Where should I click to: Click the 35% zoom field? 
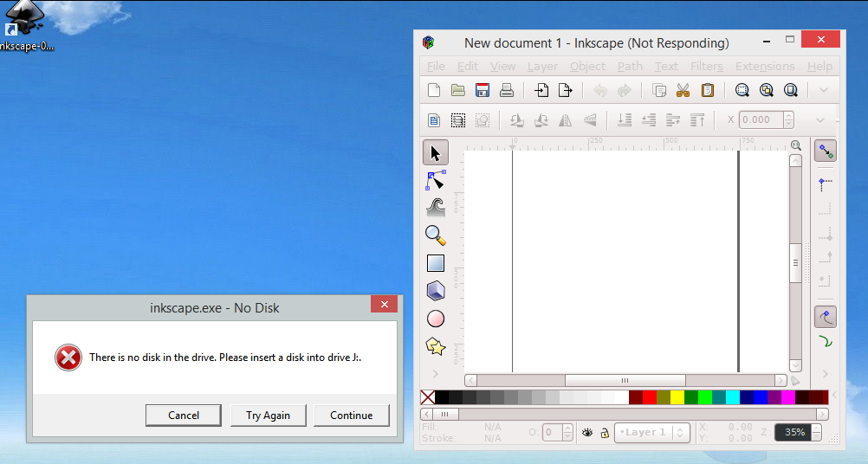coord(794,433)
